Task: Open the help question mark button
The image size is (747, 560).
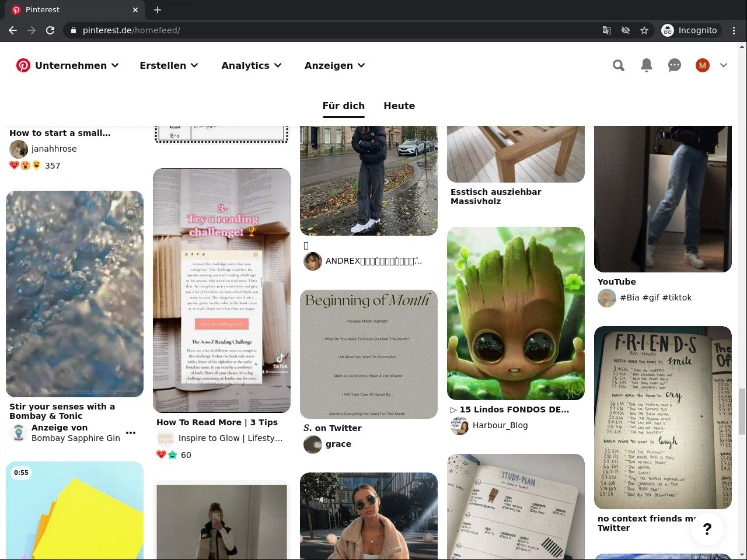Action: point(707,529)
